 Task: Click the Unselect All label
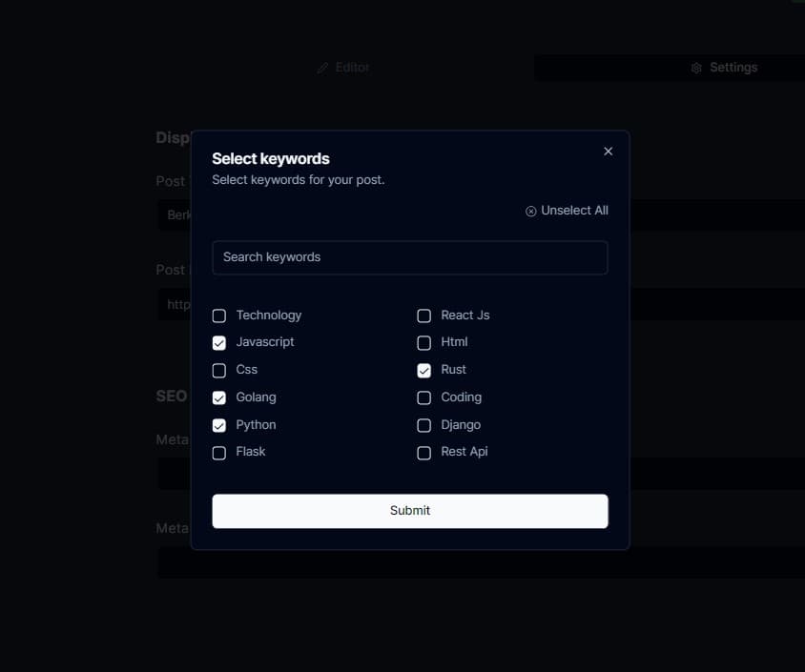click(574, 211)
